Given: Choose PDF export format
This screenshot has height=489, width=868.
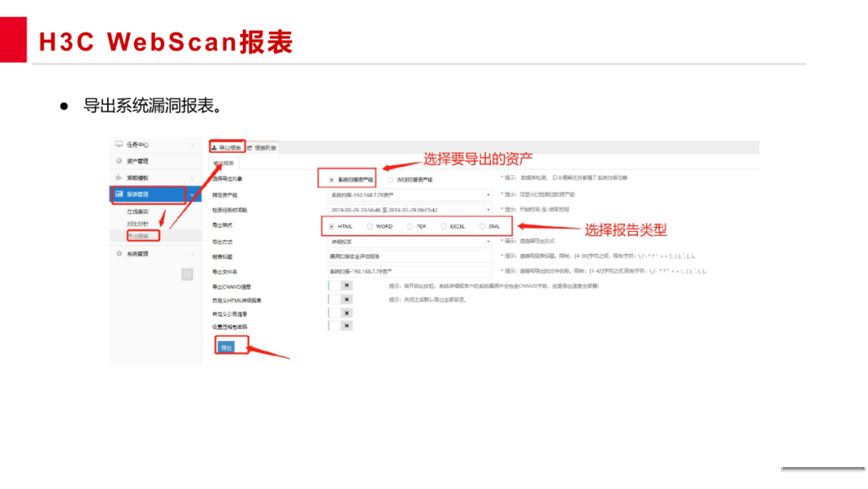Looking at the screenshot, I should coord(410,226).
